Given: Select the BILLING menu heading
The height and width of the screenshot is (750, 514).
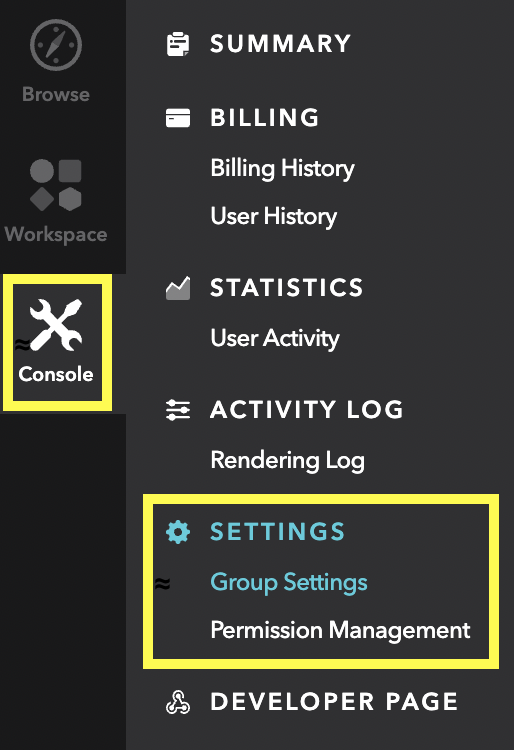Looking at the screenshot, I should point(264,118).
